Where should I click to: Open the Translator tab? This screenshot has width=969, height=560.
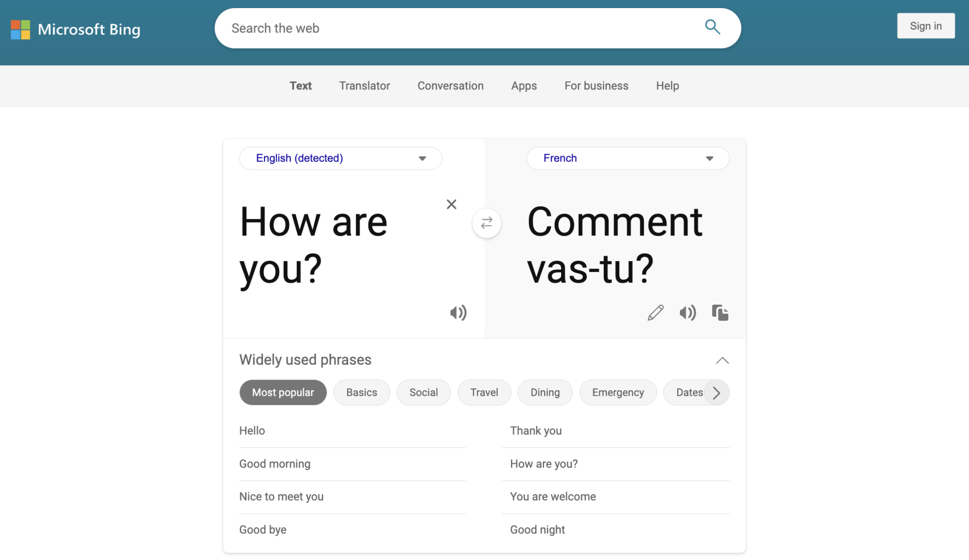click(364, 86)
